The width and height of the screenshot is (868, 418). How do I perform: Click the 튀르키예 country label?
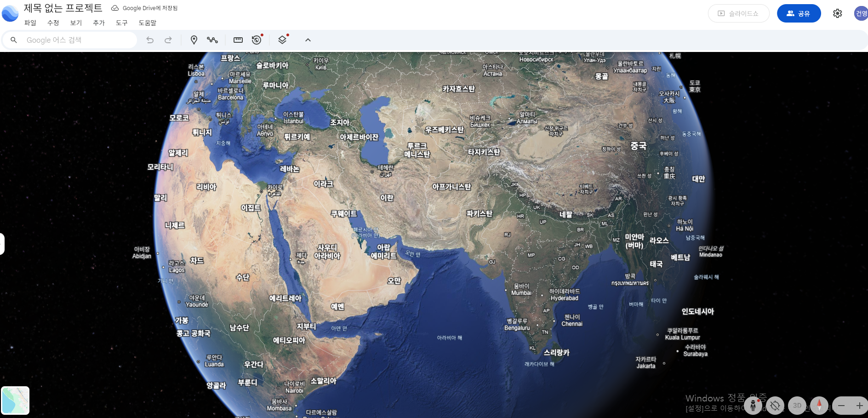click(x=297, y=137)
